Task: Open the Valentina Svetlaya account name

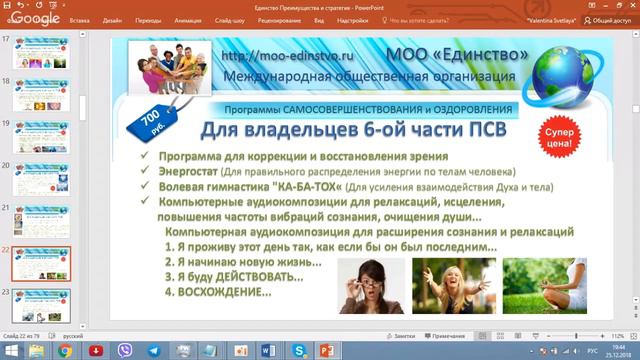Action: click(551, 20)
